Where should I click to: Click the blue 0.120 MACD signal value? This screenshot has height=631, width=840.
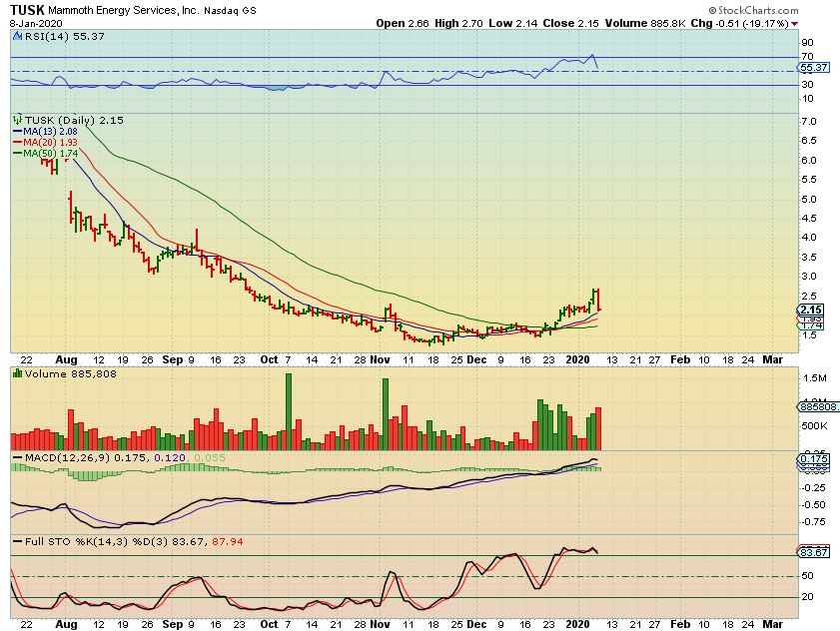click(x=170, y=458)
